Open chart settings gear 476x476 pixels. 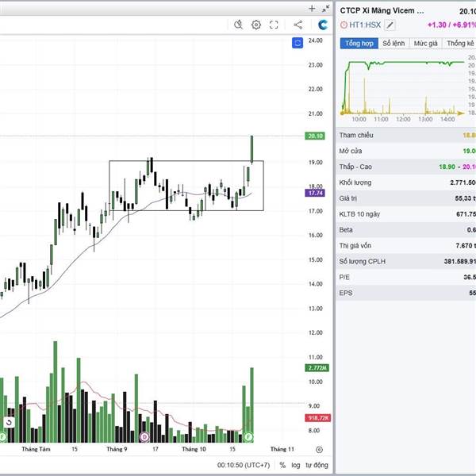[256, 25]
